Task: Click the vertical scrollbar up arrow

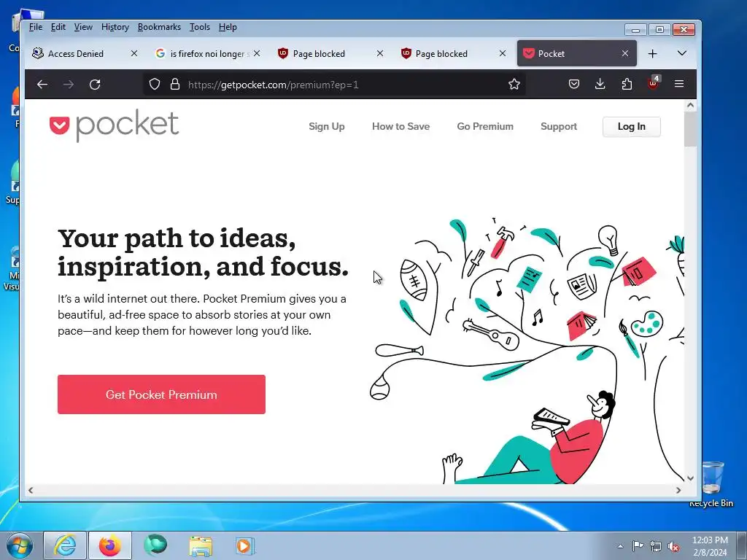Action: [690, 105]
